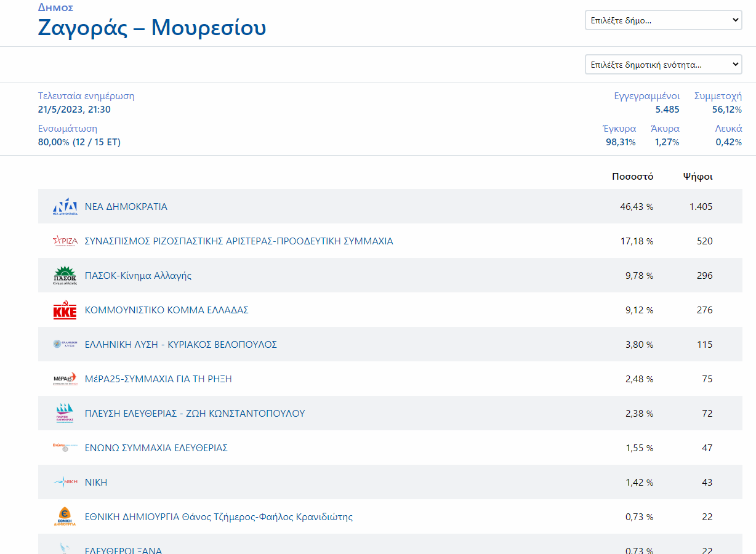
Task: Click the ΜέΡΑ25 party logo
Action: 65,379
